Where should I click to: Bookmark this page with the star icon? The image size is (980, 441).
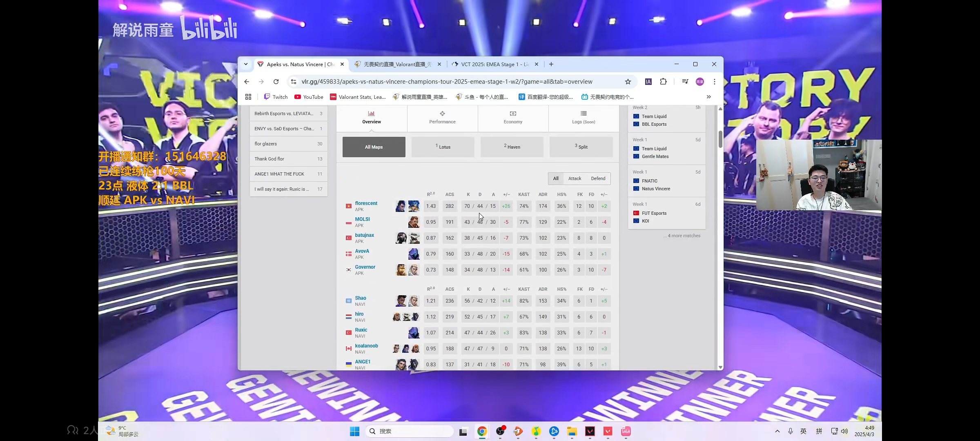628,82
